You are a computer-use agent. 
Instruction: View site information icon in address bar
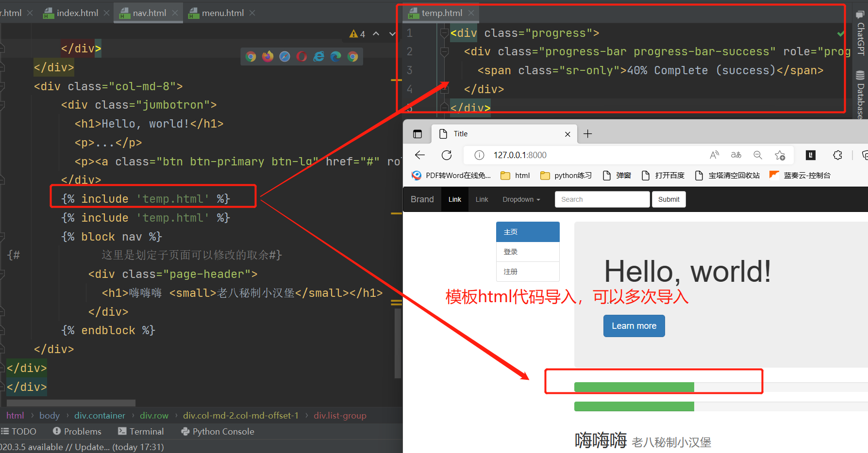(x=479, y=155)
